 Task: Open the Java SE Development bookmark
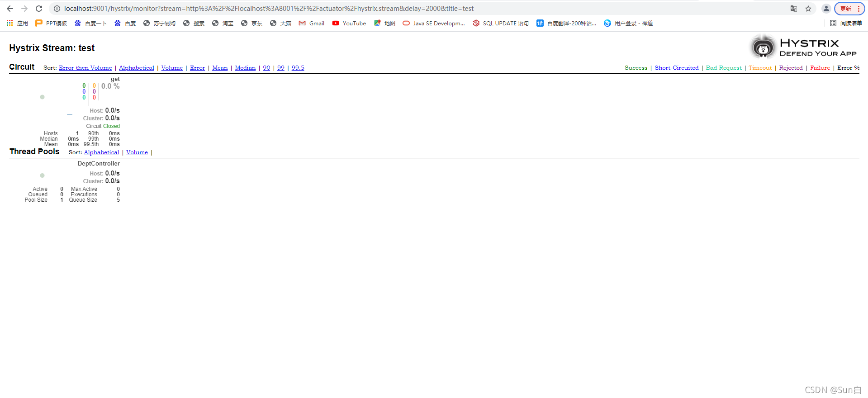(434, 23)
